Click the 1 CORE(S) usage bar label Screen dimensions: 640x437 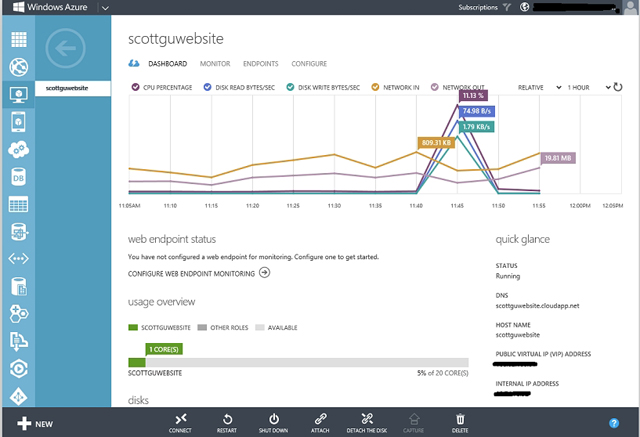pos(164,349)
